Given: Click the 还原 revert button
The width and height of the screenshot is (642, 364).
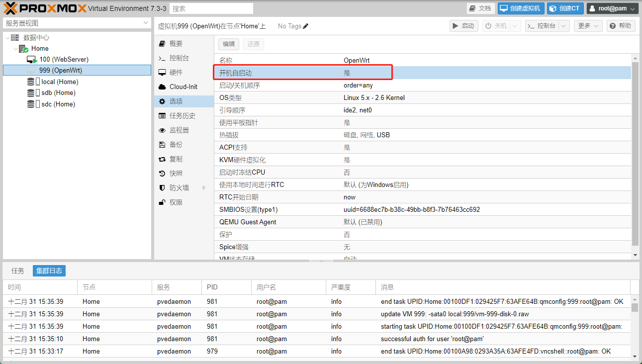Looking at the screenshot, I should point(254,44).
